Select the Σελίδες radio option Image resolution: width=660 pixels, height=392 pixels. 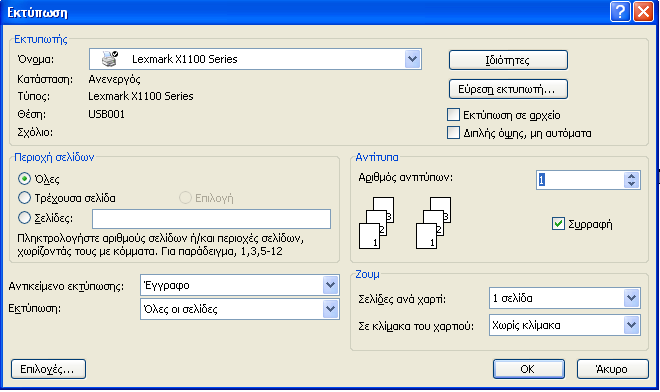pos(24,218)
